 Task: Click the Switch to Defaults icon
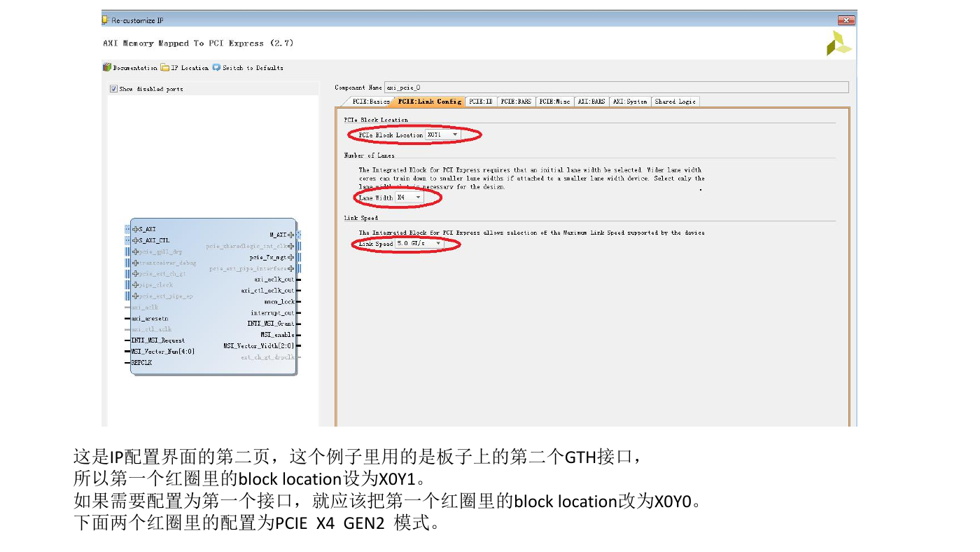[x=216, y=67]
